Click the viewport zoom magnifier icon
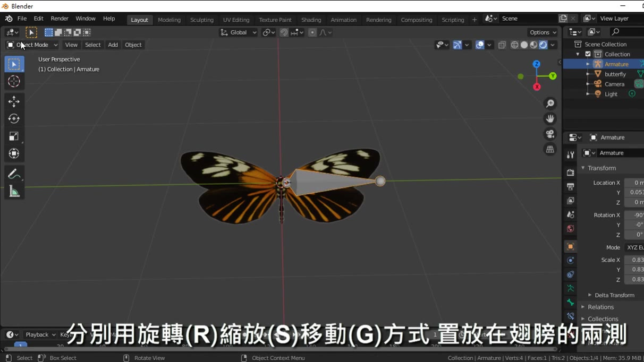Viewport: 644px width, 362px height. point(550,104)
